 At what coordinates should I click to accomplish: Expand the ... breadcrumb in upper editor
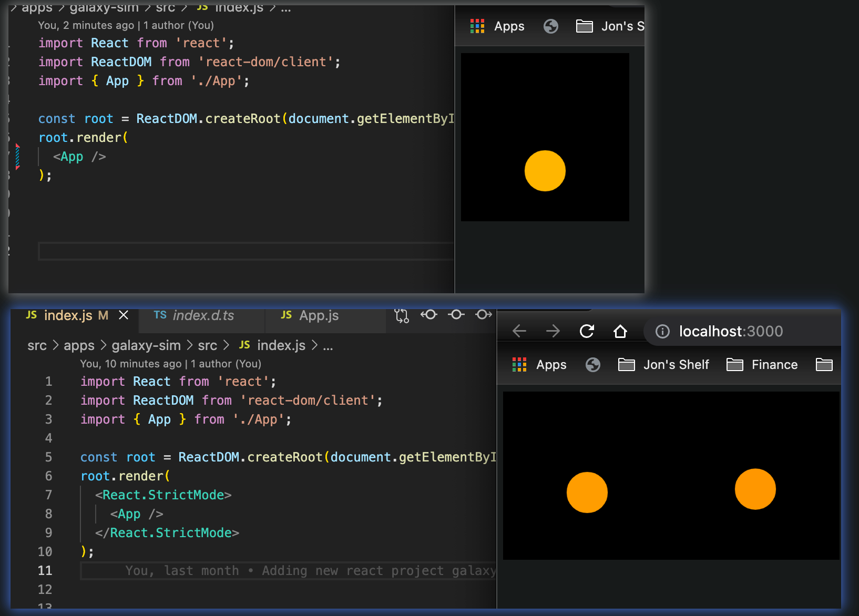(x=286, y=8)
